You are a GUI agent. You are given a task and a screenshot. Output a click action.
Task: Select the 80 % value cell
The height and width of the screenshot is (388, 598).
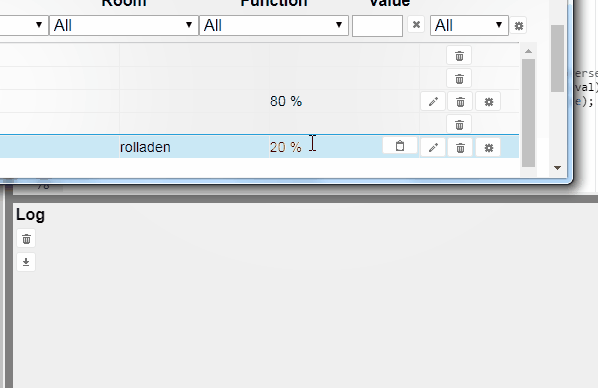coord(344,101)
